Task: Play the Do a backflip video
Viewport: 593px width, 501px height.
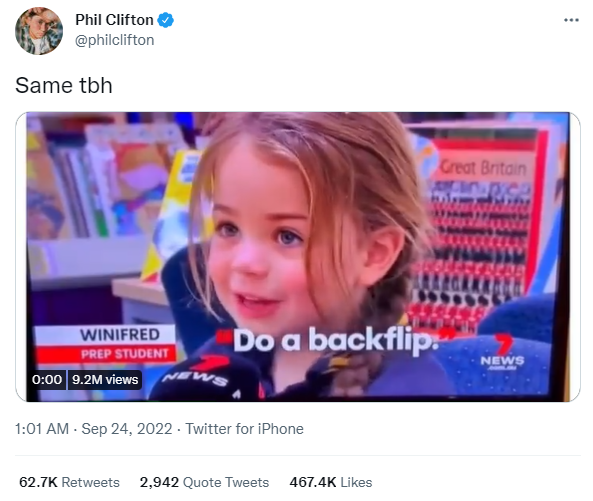Action: click(x=298, y=257)
